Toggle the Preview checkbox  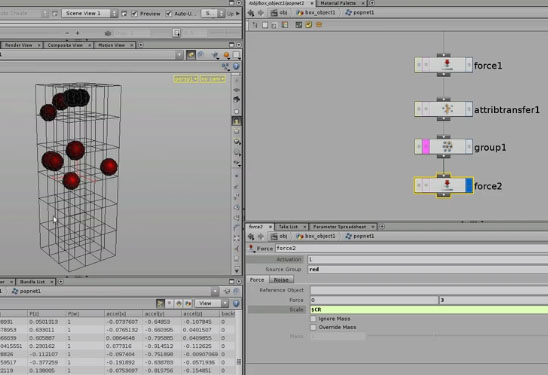[134, 14]
